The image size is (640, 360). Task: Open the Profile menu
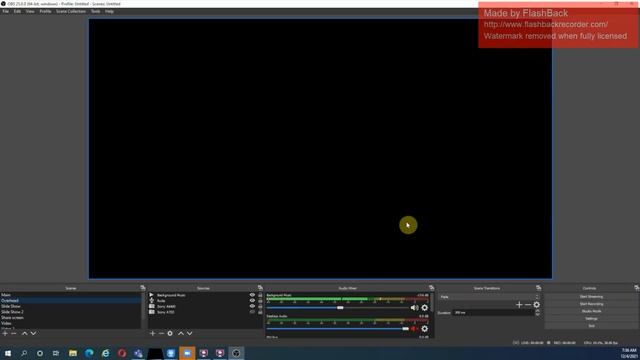(45, 11)
